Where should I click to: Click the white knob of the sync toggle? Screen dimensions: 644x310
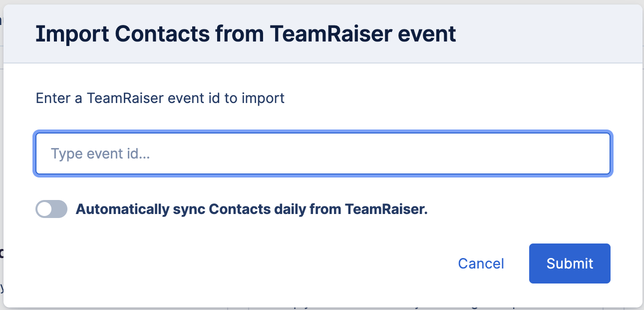(45, 209)
